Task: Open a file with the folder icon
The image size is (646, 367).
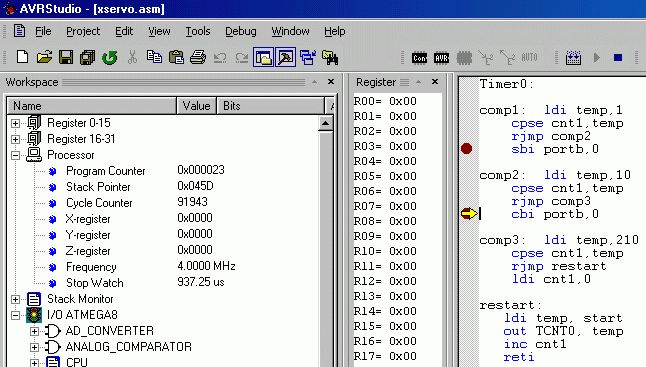Action: point(44,57)
